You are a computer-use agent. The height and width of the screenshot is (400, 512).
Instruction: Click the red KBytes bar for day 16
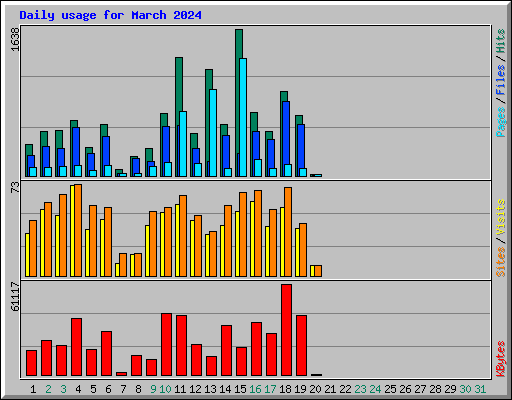pos(256,349)
